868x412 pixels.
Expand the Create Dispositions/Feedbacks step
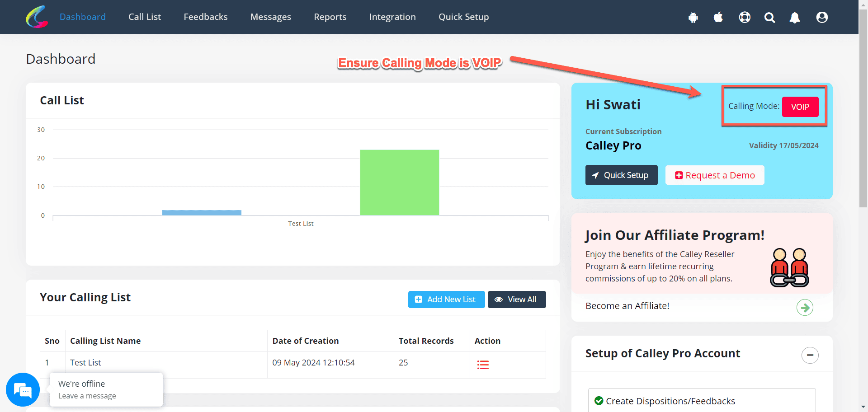(670, 401)
